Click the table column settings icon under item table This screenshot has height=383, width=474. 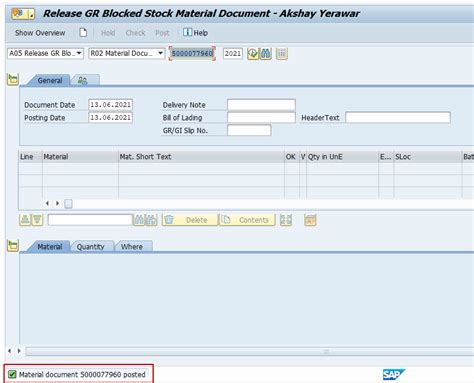(x=68, y=203)
